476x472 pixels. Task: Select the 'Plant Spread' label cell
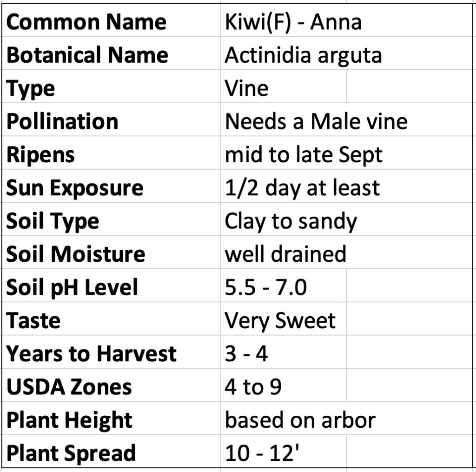[71, 453]
